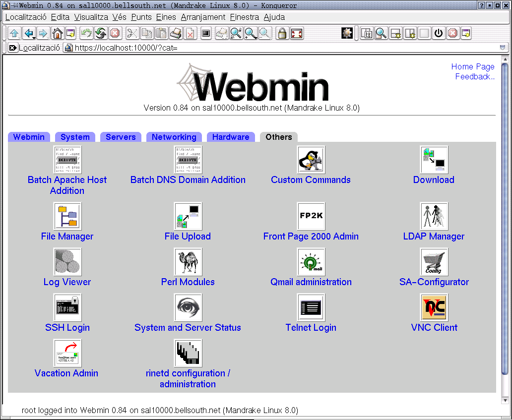
Task: Click the Webmin spider web logo
Action: tap(253, 83)
